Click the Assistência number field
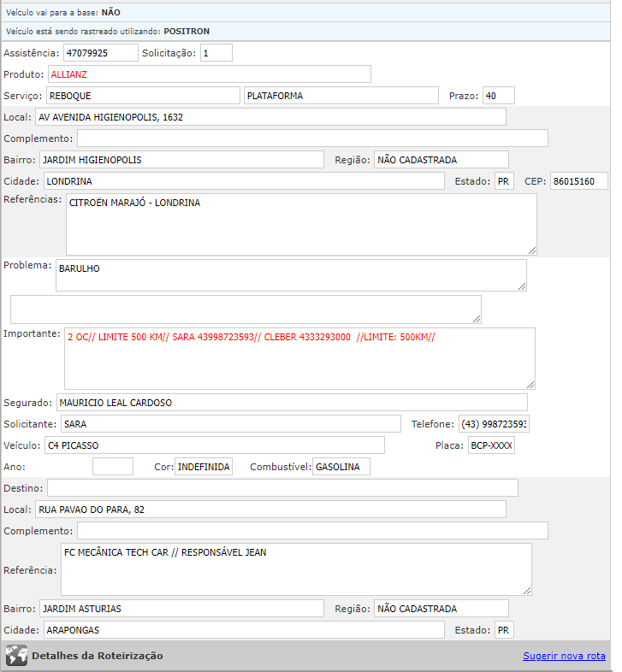Image resolution: width=622 pixels, height=672 pixels. point(100,53)
